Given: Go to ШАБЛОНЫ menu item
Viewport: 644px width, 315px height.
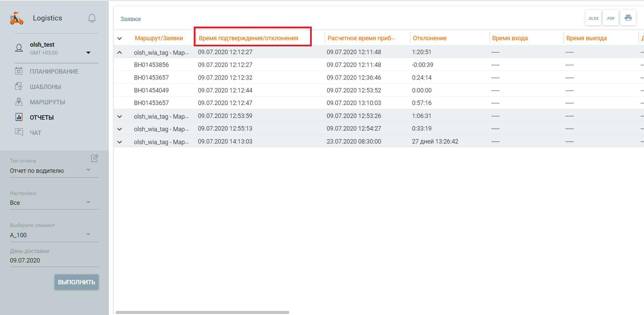Looking at the screenshot, I should click(x=45, y=87).
